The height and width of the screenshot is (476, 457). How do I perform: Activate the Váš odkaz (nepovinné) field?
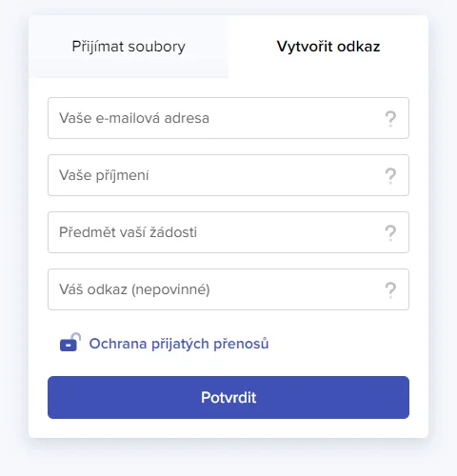click(228, 289)
